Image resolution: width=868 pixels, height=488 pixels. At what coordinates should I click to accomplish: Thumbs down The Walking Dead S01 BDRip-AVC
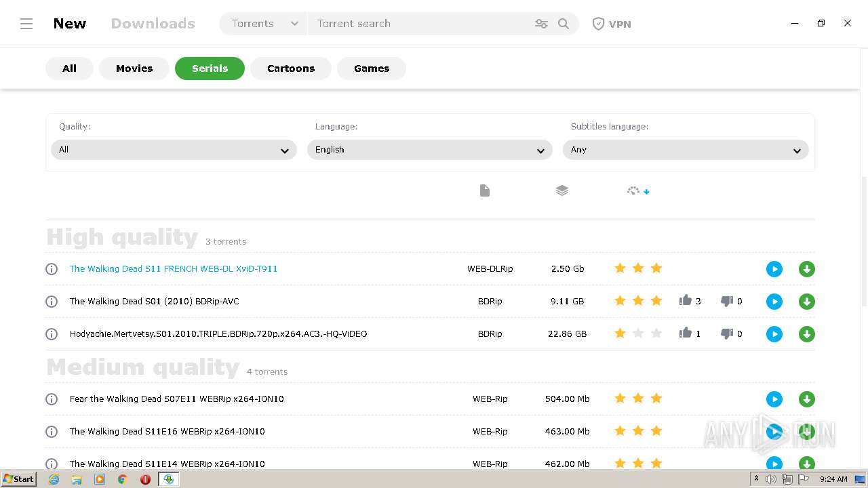coord(727,302)
